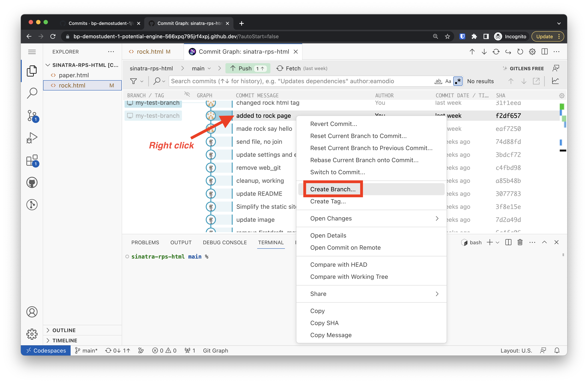Open Run and Debug view

(32, 138)
